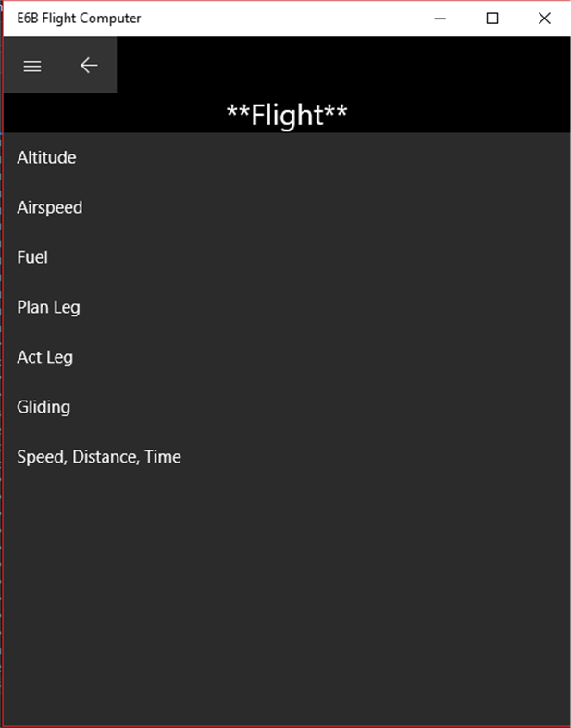This screenshot has width=571, height=728.
Task: Choose the Fuel list item
Action: (32, 257)
